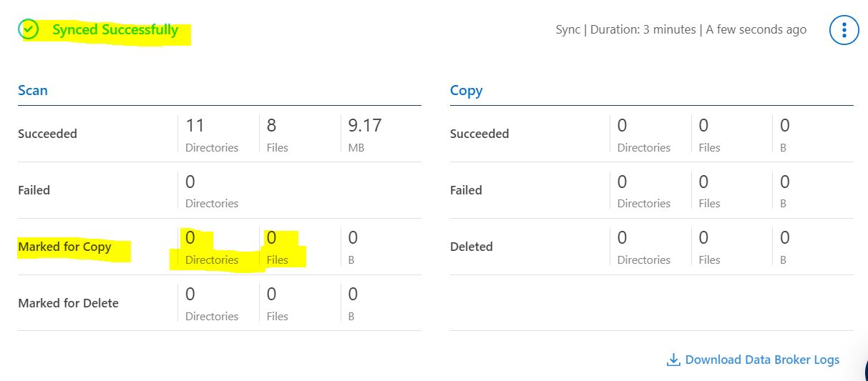Select the 11 Directories scan succeeded count
This screenshot has height=381, width=868.
pos(195,126)
